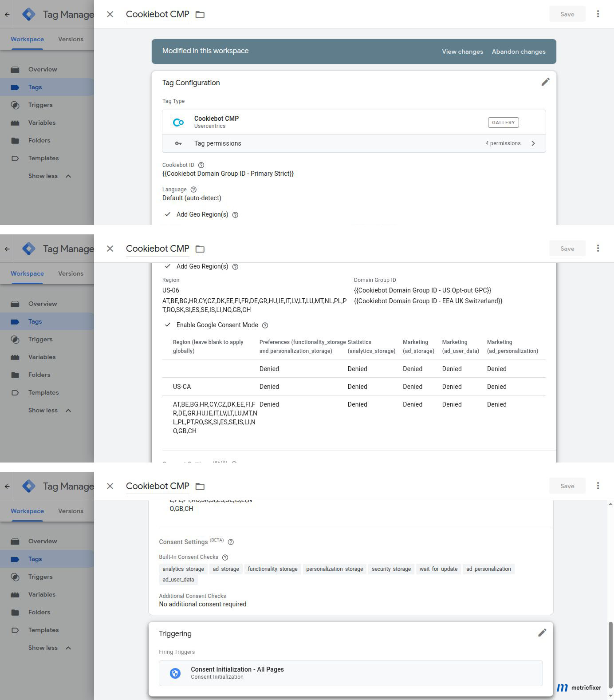Screen dimensions: 614x700
Task: Click the folder icon in the top screenshot header
Action: pyautogui.click(x=200, y=15)
